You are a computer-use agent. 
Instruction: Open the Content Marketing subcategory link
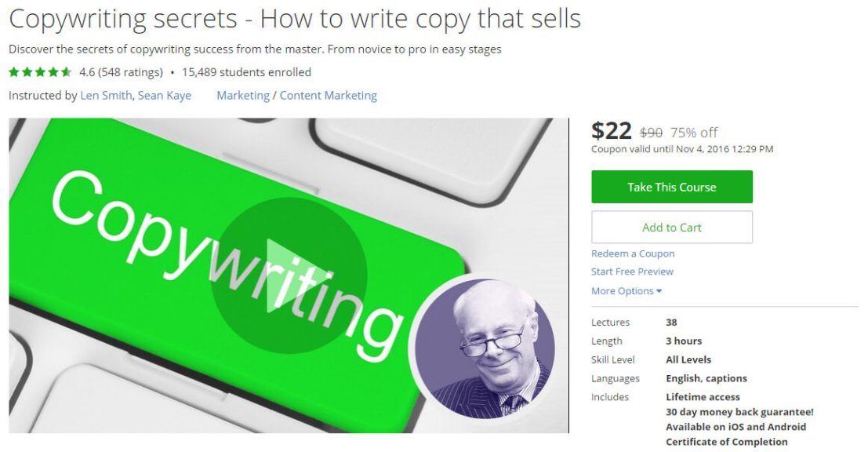[x=329, y=95]
